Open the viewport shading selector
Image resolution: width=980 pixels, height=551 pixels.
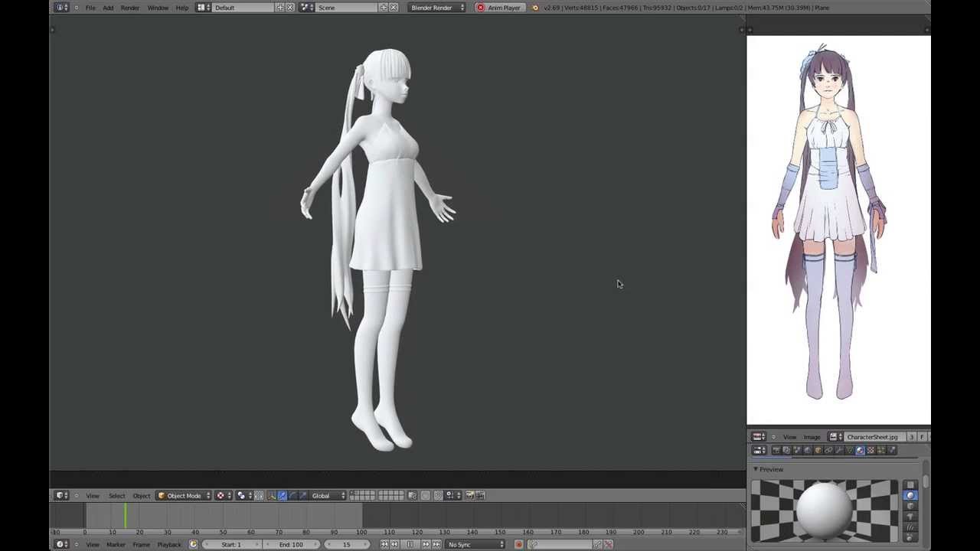[x=224, y=495]
